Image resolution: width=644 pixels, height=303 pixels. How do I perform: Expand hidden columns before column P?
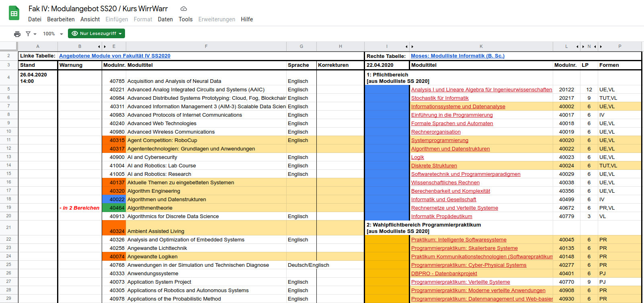[x=601, y=47]
